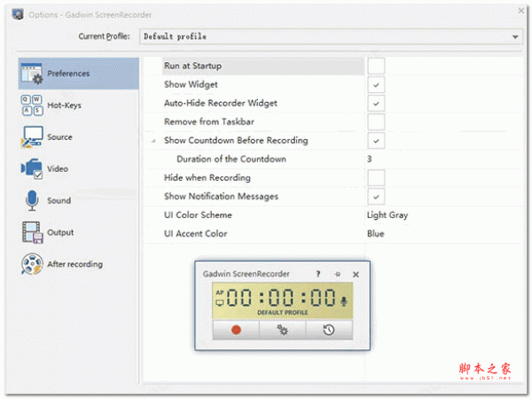Click the Hot-Keys keyboard icon
This screenshot has width=532, height=399.
[32, 106]
